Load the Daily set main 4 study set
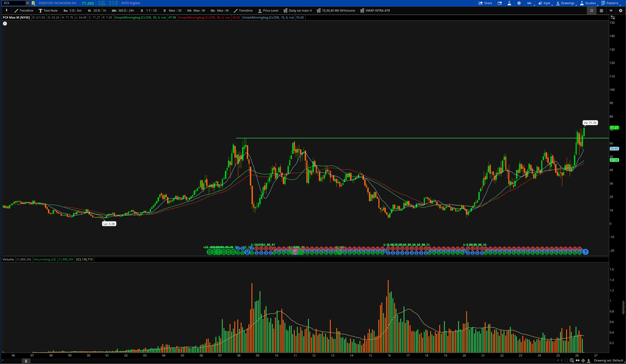 tap(297, 10)
